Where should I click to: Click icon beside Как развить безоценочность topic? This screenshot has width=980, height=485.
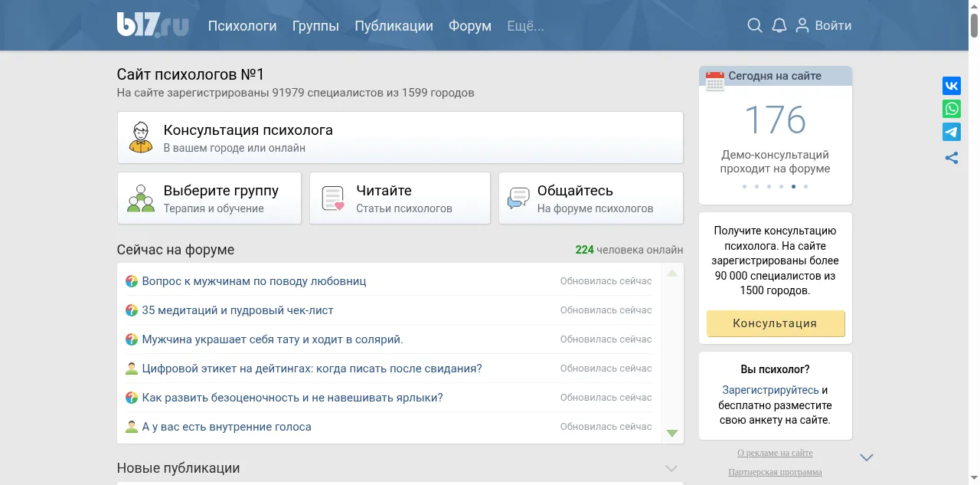[x=132, y=398]
